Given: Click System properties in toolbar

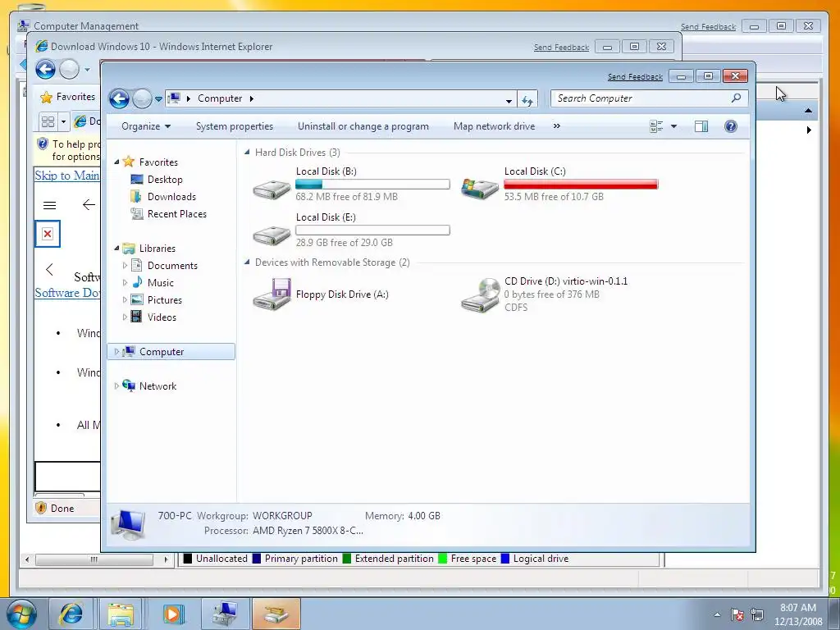Looking at the screenshot, I should tap(235, 126).
